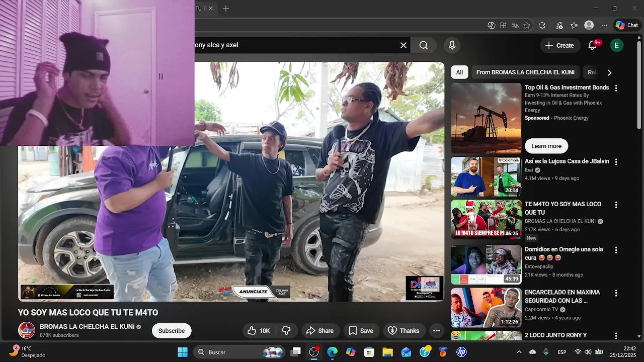
Task: Open more actions ellipsis below the video
Action: [x=437, y=330]
